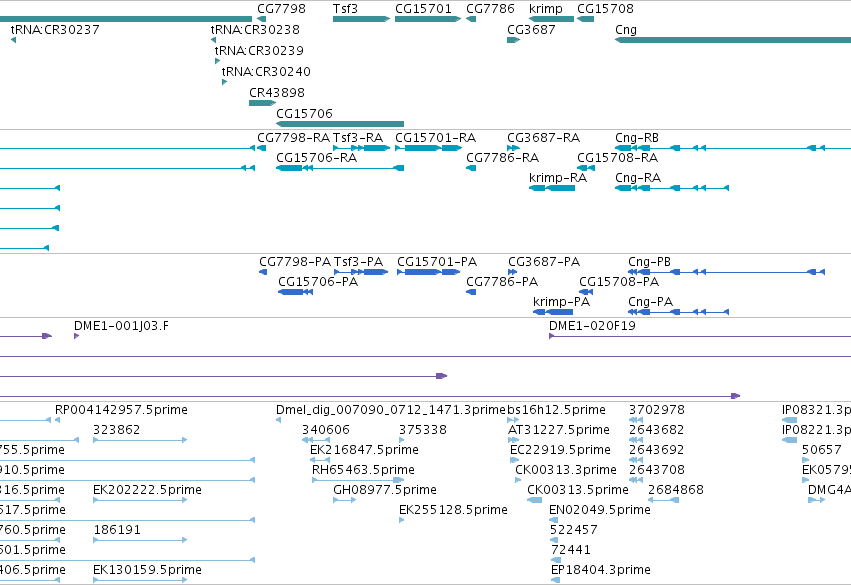
Task: Click EC22919.5prime EST label
Action: 560,450
